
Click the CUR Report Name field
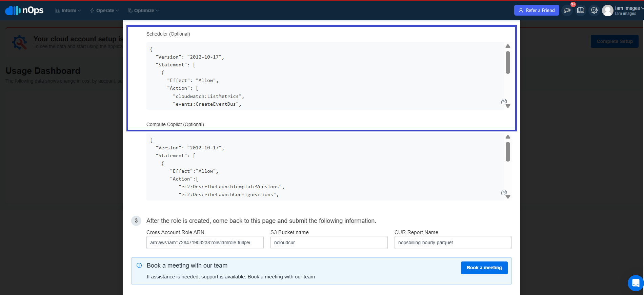pyautogui.click(x=453, y=243)
